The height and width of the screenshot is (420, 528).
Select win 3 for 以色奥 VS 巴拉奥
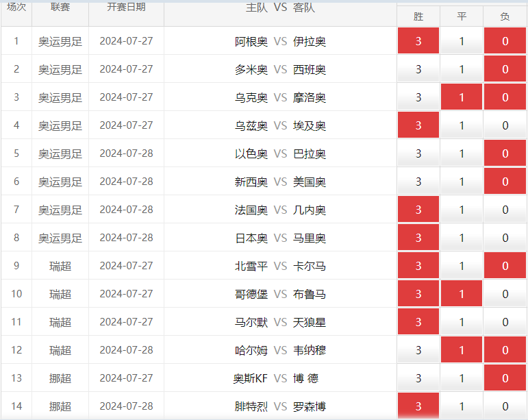coord(418,153)
